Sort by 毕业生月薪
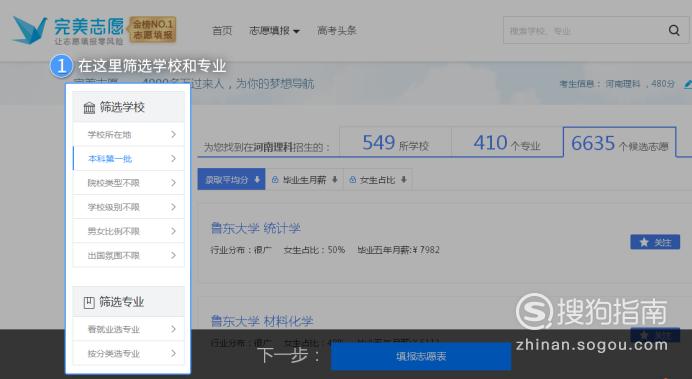Image resolution: width=692 pixels, height=379 pixels. pyautogui.click(x=304, y=180)
